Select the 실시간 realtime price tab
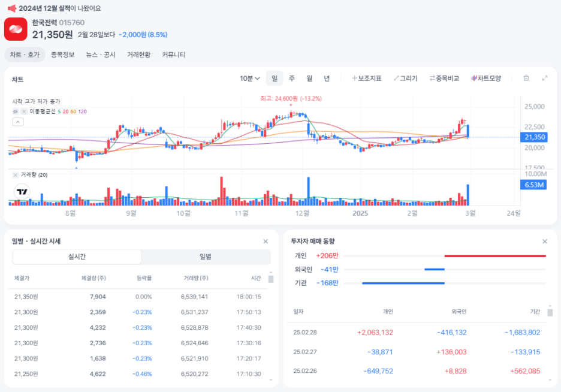 (x=77, y=257)
